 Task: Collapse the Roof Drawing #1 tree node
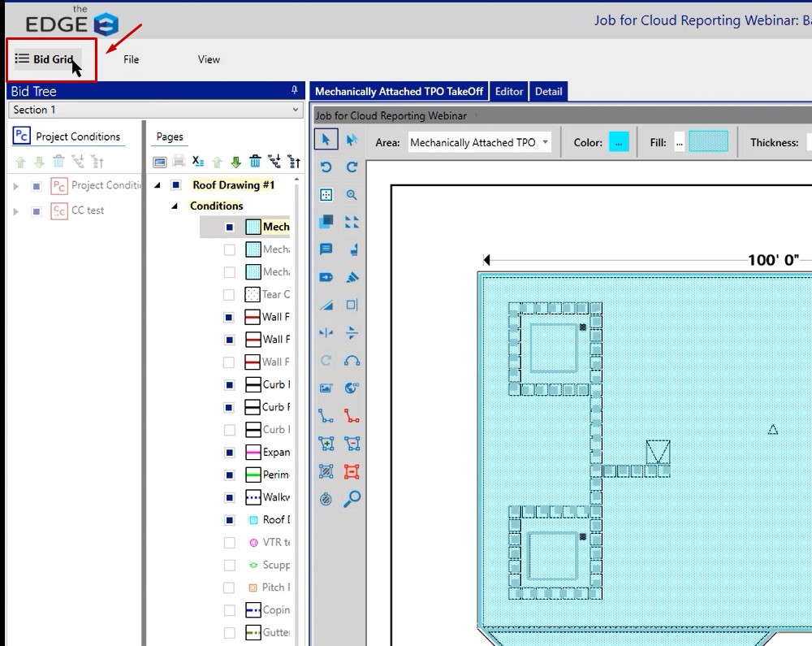coord(157,185)
